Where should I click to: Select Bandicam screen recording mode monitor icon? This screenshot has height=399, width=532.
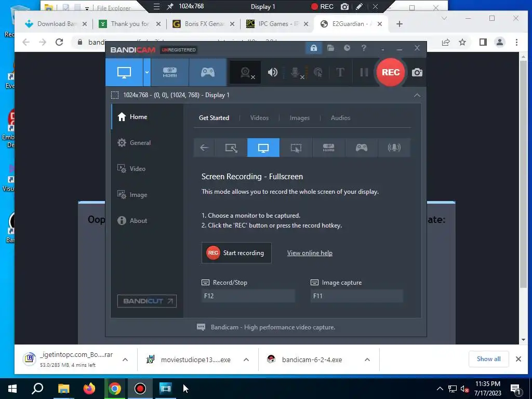[x=124, y=72]
